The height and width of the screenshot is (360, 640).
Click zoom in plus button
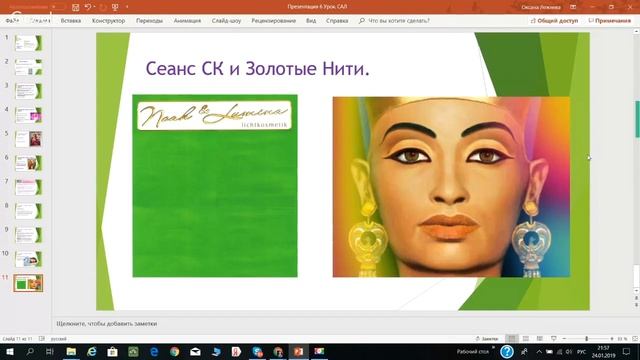(x=612, y=339)
